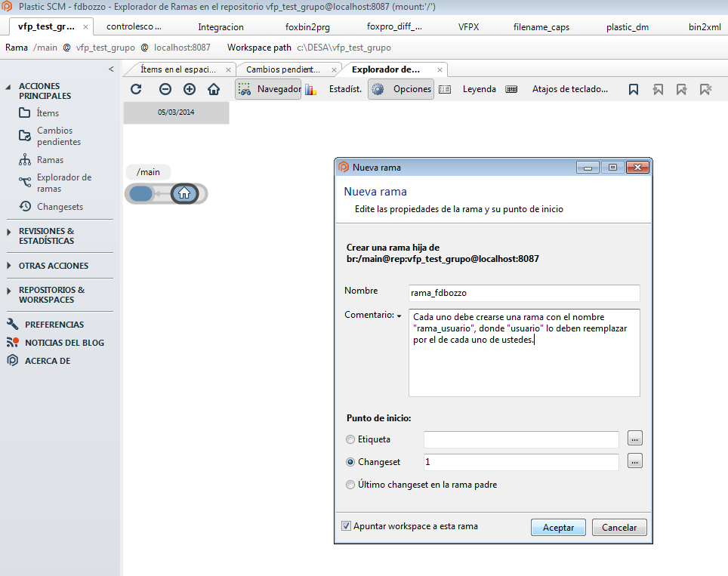This screenshot has height=576, width=728.
Task: Click the remove bookmark icon
Action: pos(705,89)
